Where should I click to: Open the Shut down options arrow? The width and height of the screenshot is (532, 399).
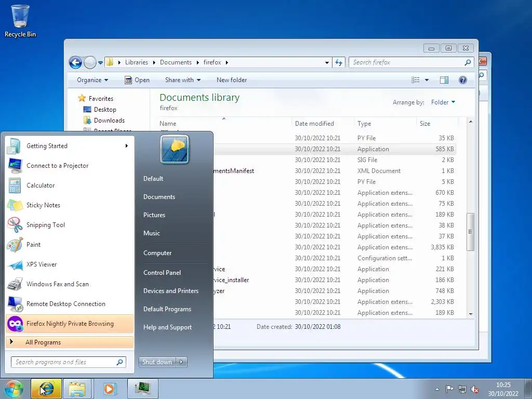point(181,362)
